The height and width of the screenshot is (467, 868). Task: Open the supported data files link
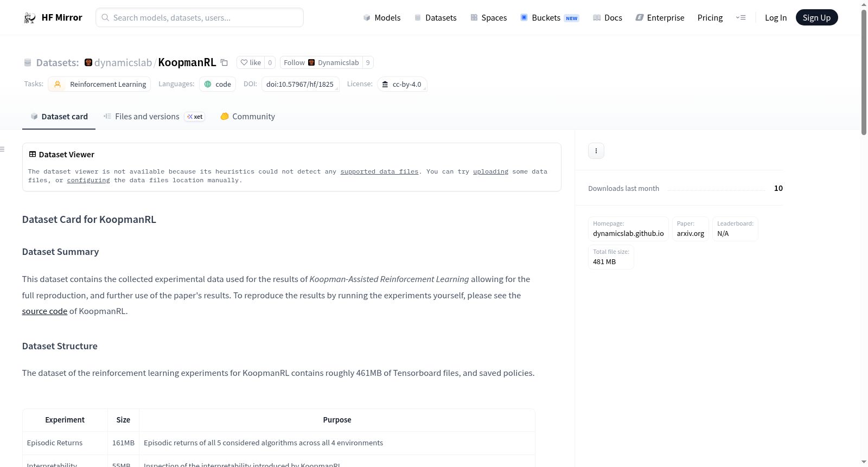[379, 171]
